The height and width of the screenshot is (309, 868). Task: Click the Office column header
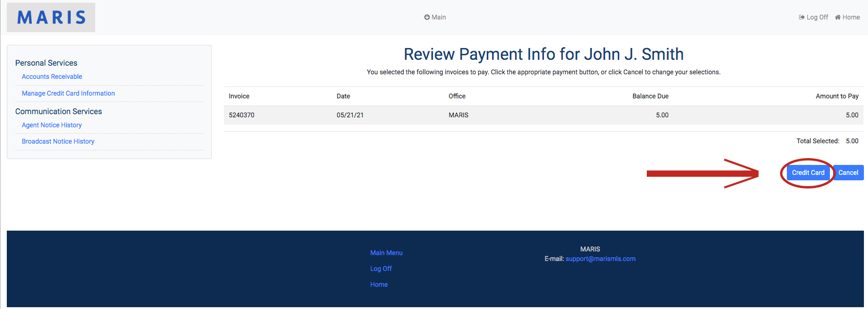point(457,96)
